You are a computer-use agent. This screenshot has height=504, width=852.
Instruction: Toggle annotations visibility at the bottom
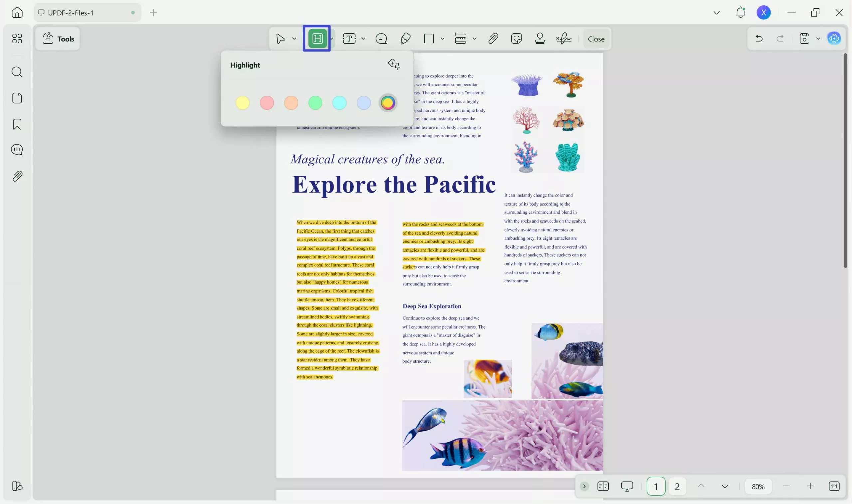tap(626, 486)
